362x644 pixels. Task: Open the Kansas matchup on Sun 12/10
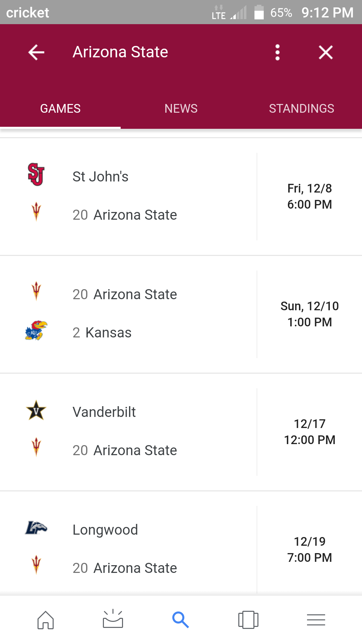coord(181,314)
